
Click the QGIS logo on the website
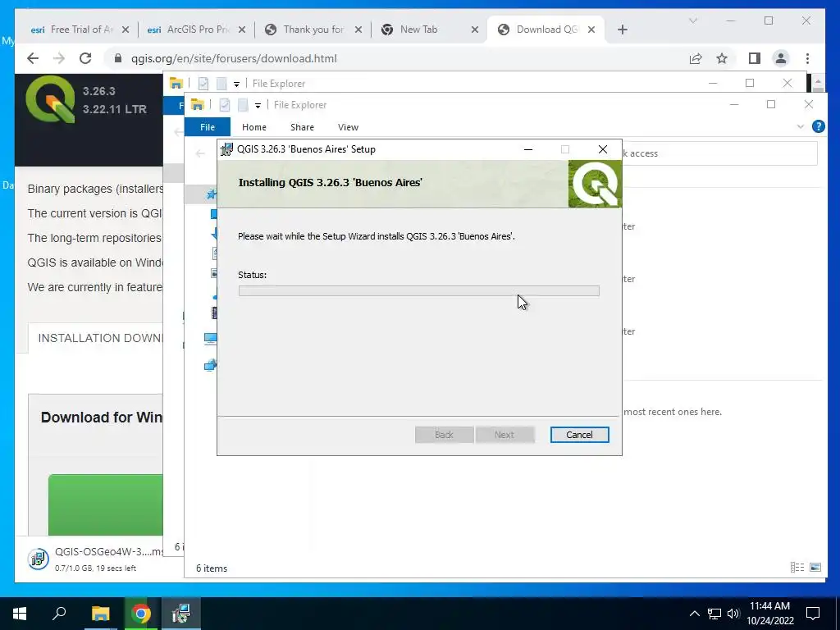[x=50, y=99]
